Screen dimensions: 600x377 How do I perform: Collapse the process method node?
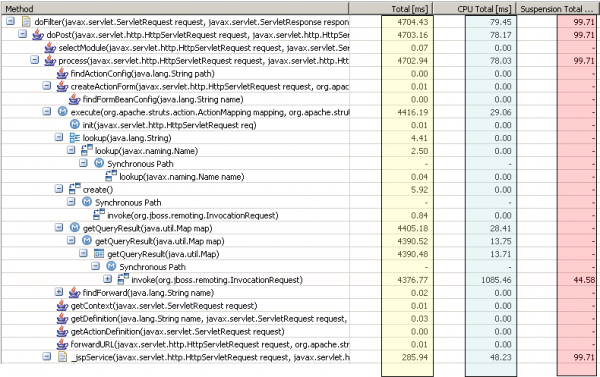[x=34, y=60]
